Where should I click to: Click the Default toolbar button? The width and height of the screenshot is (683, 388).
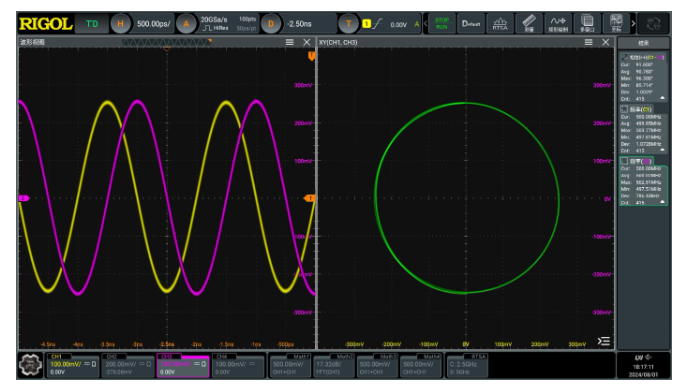pos(470,24)
